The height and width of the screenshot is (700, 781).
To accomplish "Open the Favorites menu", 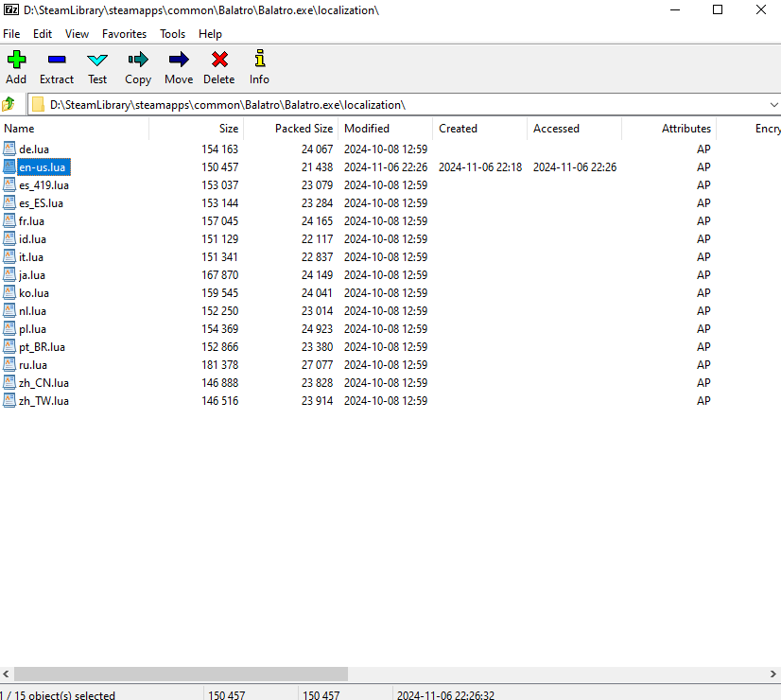I will tap(124, 34).
